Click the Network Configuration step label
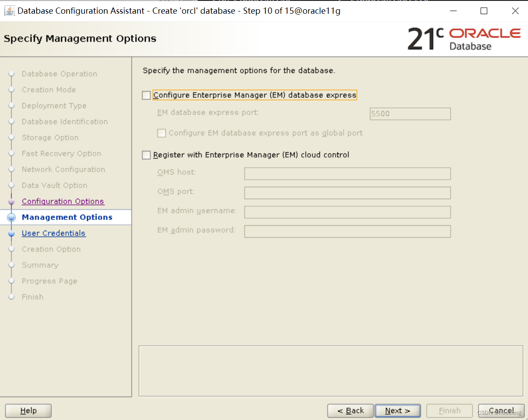Viewport: 528px width, 420px height. coord(63,169)
